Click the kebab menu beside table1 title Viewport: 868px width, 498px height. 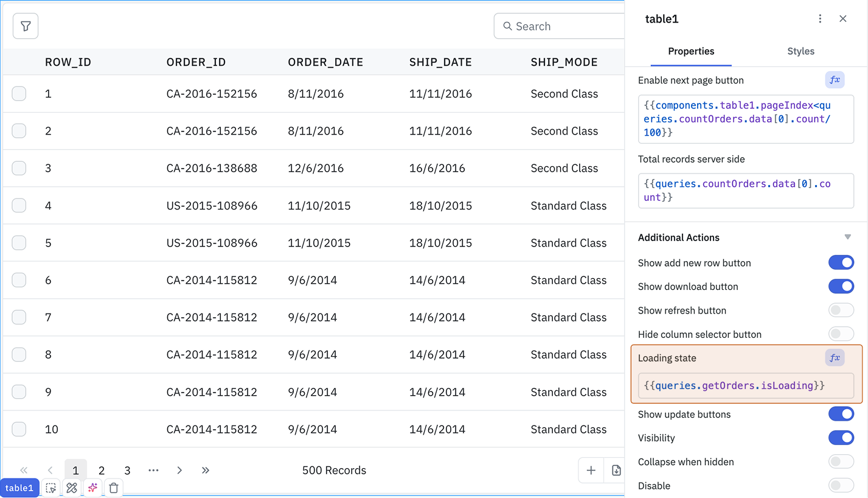[x=820, y=19]
